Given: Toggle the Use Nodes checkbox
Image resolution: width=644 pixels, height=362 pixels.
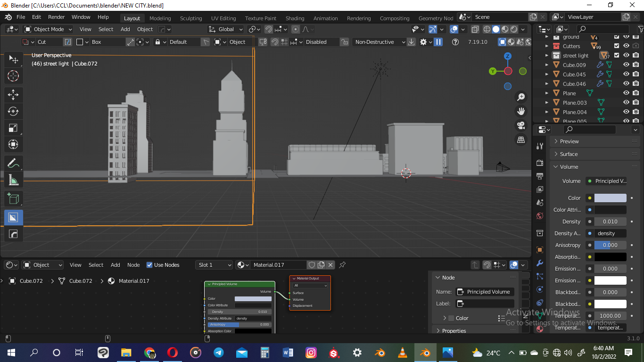Looking at the screenshot, I should coord(149,265).
